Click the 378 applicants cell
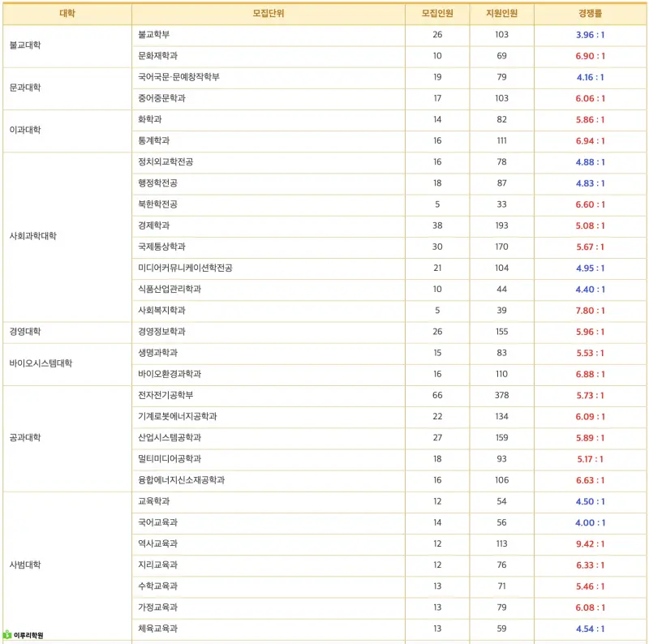This screenshot has height=644, width=649. [501, 395]
